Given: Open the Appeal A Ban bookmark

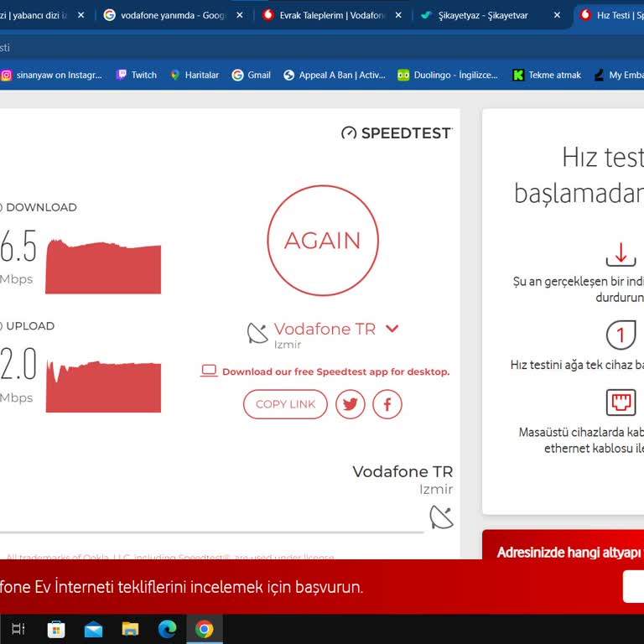Looking at the screenshot, I should 335,75.
